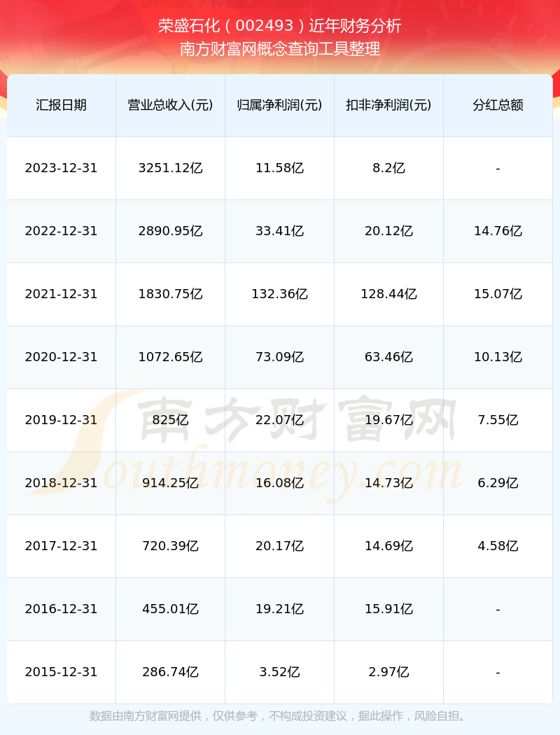Select the 营业总收入(元) column header
The width and height of the screenshot is (560, 735).
[171, 105]
